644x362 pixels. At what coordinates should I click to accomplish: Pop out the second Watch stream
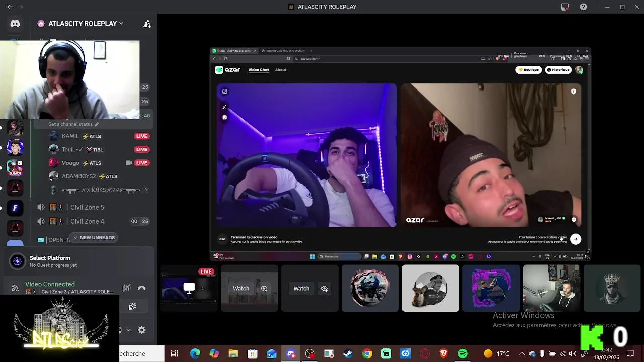click(325, 288)
